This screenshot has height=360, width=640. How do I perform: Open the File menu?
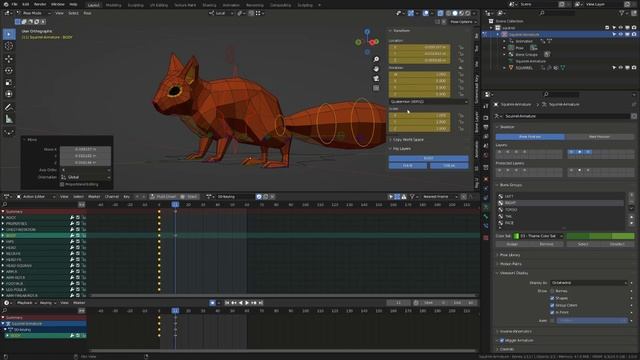14,4
